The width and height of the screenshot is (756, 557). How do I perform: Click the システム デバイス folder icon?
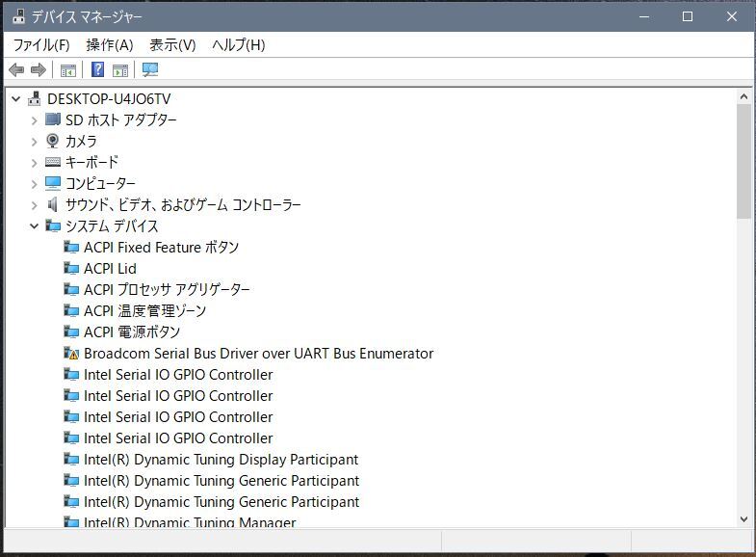[53, 225]
